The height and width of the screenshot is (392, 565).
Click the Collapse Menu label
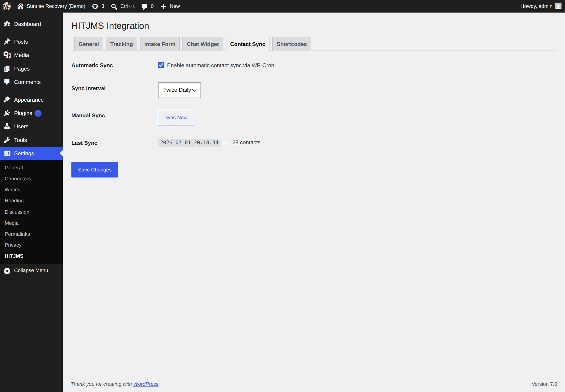(x=31, y=270)
